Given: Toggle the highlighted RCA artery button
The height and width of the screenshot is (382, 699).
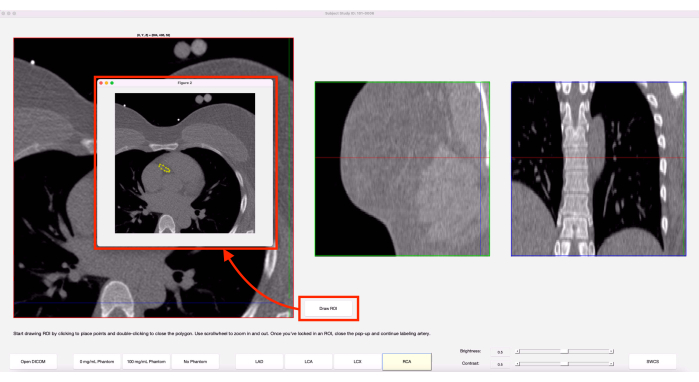Looking at the screenshot, I should coord(407,361).
